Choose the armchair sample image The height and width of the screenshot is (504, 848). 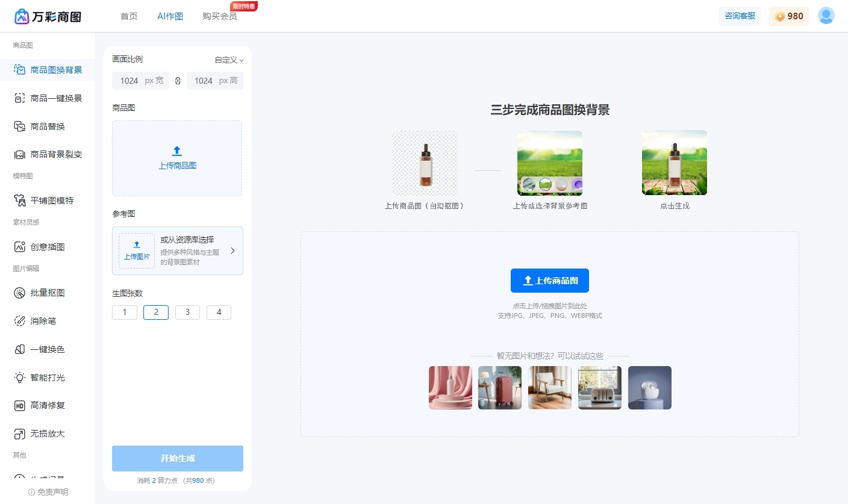click(x=550, y=388)
